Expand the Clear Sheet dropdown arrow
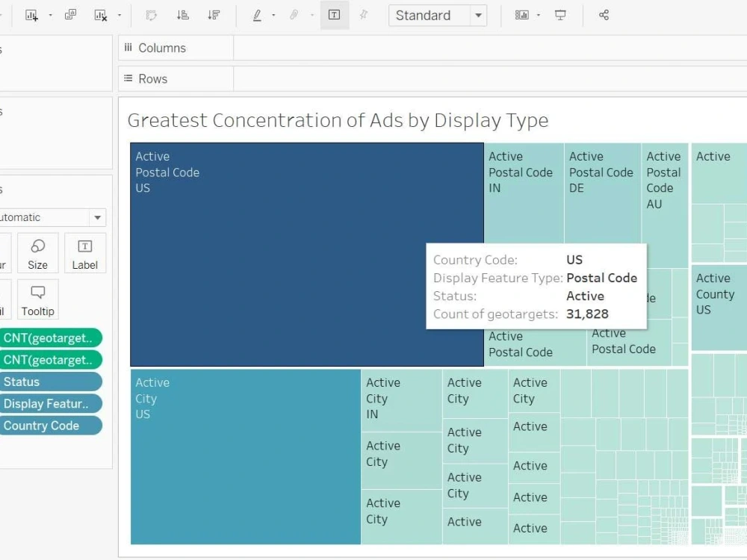Screen dimensions: 747x560 coord(119,15)
